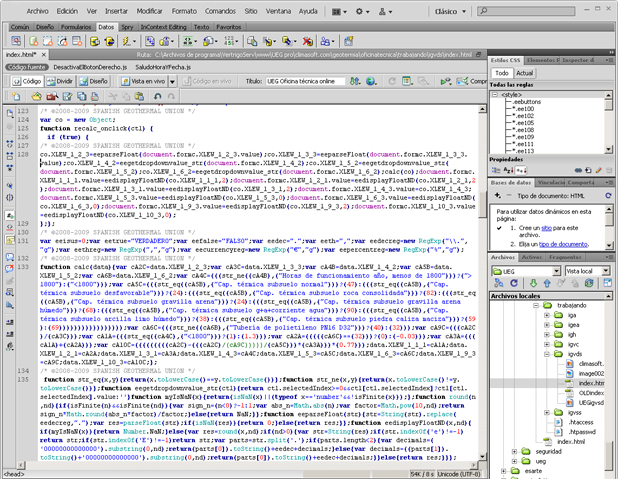Viewport: 618px width, 479px height.
Task: Open the tipo de documento link
Action: coord(563,244)
